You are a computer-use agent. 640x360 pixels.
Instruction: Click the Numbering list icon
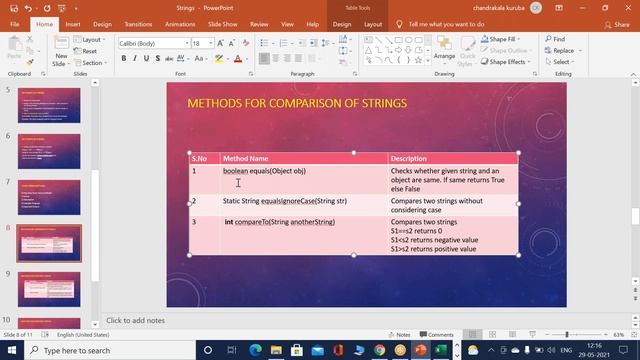(283, 43)
